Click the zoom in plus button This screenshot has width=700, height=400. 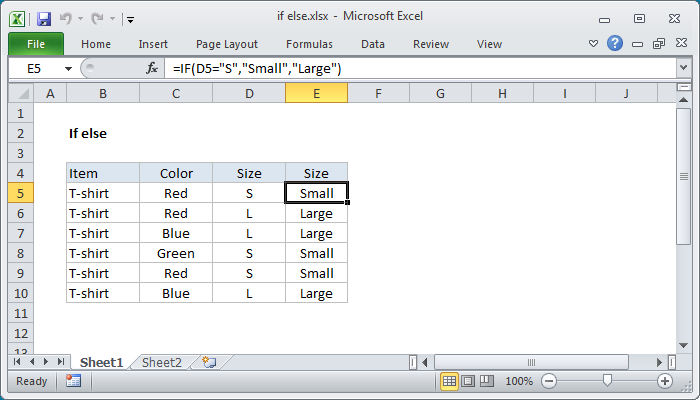coord(664,381)
